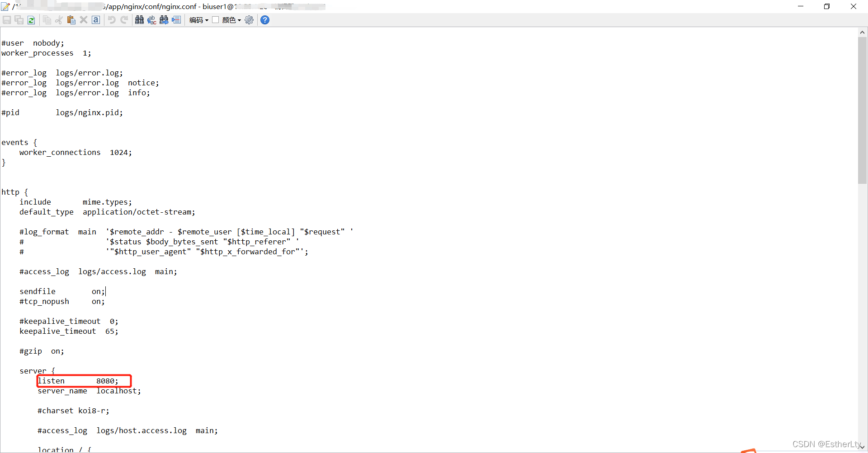Click the Select all 'a' icon
Image resolution: width=868 pixels, height=453 pixels.
(96, 20)
